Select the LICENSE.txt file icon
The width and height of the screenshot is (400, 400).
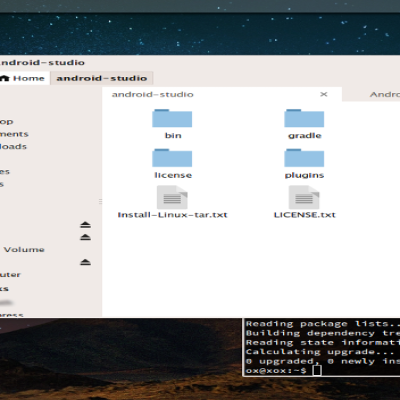click(304, 197)
